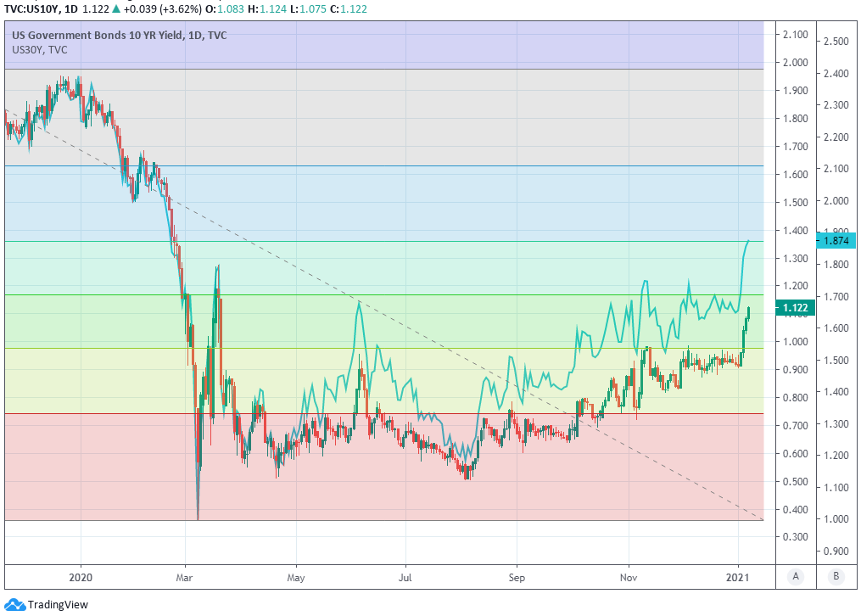Toggle the B price scale button
This screenshot has height=616, width=861.
(x=836, y=577)
